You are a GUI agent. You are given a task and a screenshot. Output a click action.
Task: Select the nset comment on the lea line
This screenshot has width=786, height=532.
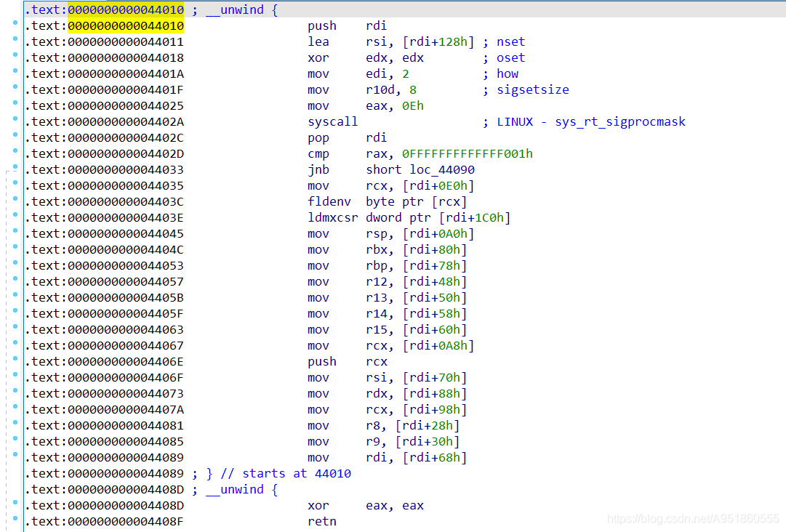click(510, 41)
